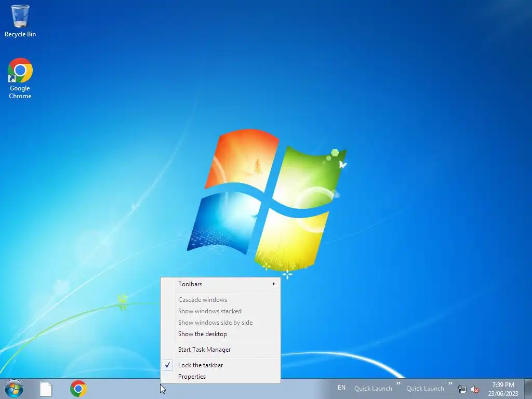Choose Show windows stacked
This screenshot has height=399, width=532.
click(x=220, y=311)
